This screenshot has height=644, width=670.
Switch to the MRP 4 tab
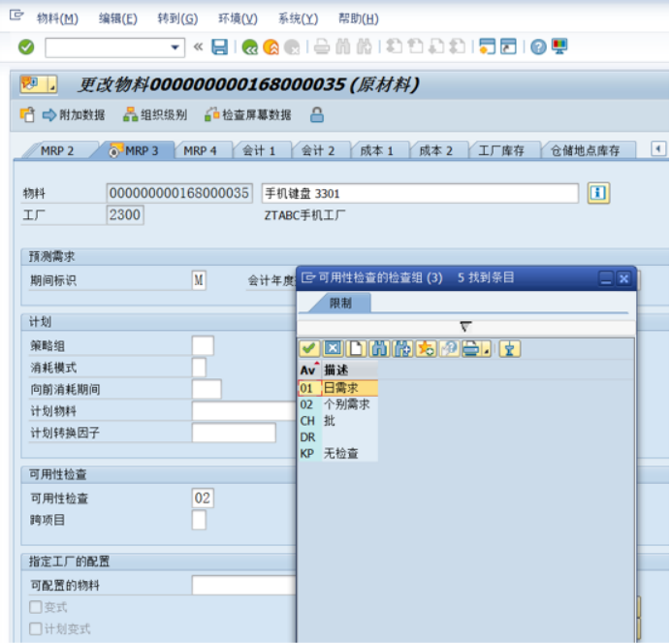(200, 151)
